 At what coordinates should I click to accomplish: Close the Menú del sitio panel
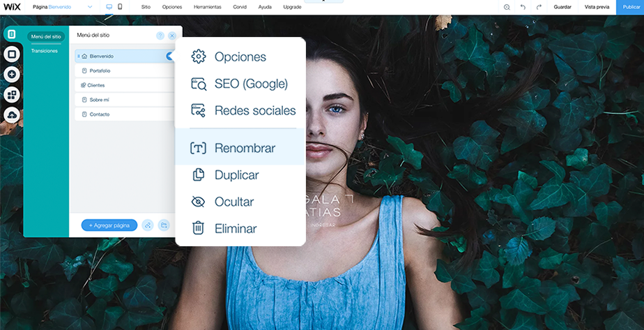click(172, 36)
